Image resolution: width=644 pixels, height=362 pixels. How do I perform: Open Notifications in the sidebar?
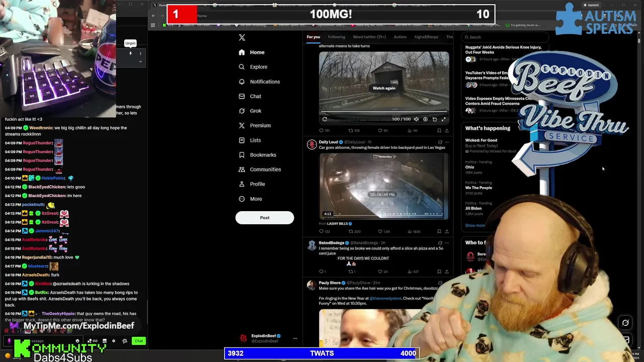[x=259, y=81]
